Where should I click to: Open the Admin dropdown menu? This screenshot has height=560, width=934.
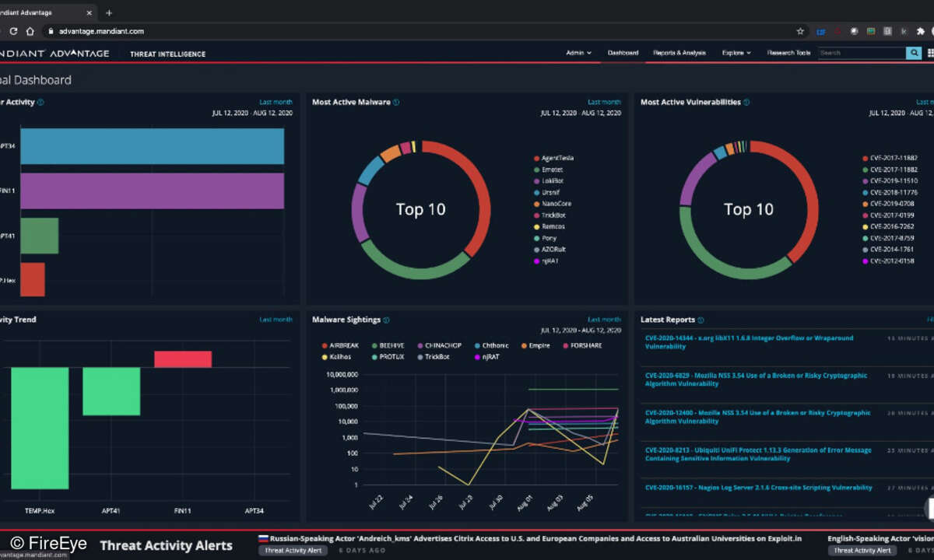point(578,53)
